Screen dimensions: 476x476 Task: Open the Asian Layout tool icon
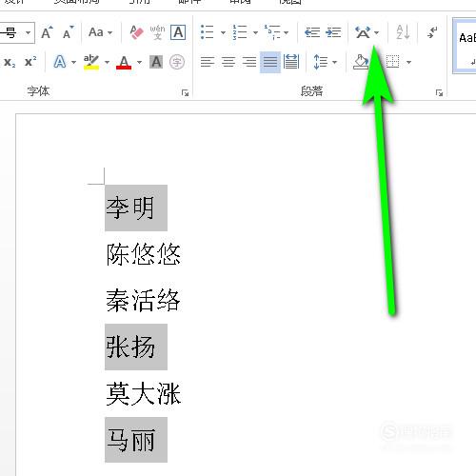pos(363,32)
